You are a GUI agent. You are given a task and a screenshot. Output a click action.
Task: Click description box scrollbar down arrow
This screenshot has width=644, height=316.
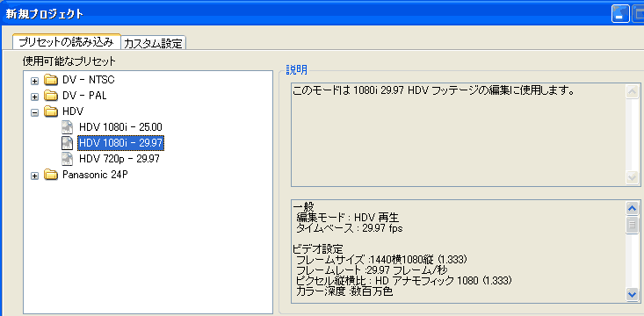(x=632, y=177)
